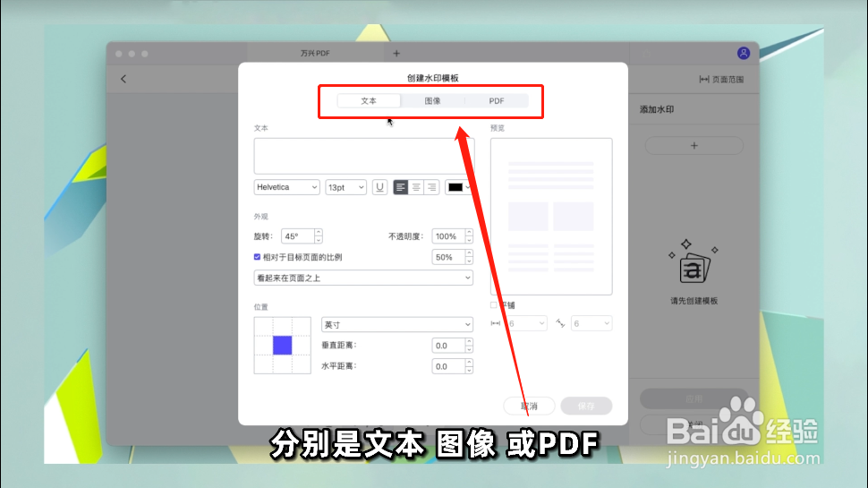The image size is (868, 488).
Task: Click the watermark text input box
Action: tap(363, 156)
